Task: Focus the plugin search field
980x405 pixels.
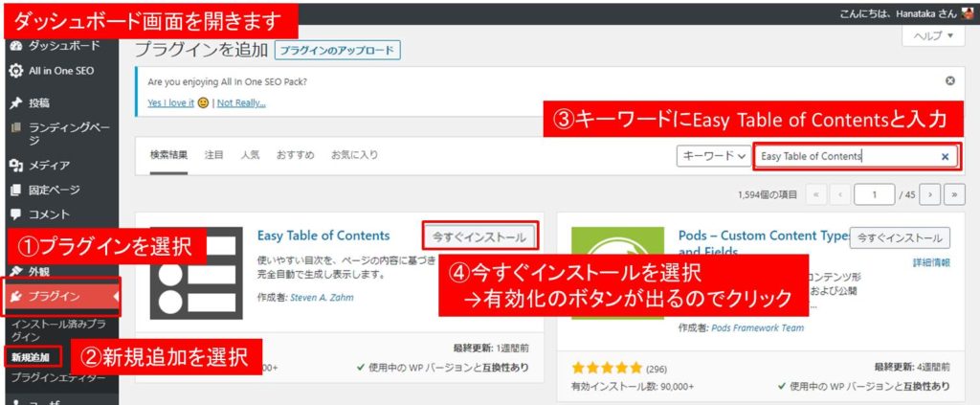Action: (x=856, y=156)
